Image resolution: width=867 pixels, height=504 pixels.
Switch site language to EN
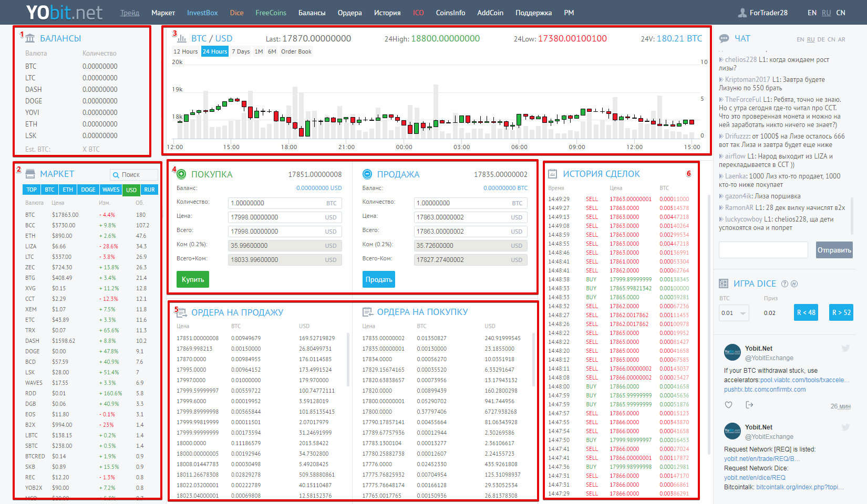click(812, 13)
